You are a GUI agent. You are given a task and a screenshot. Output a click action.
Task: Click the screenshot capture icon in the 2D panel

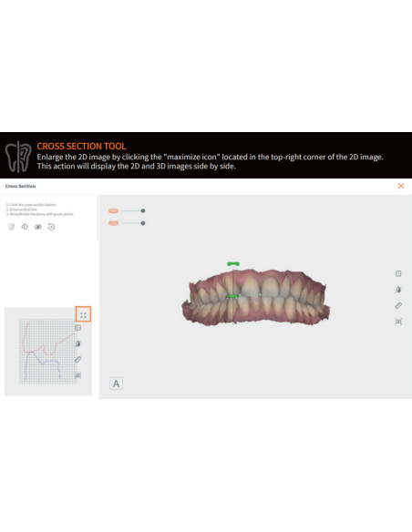click(x=78, y=375)
